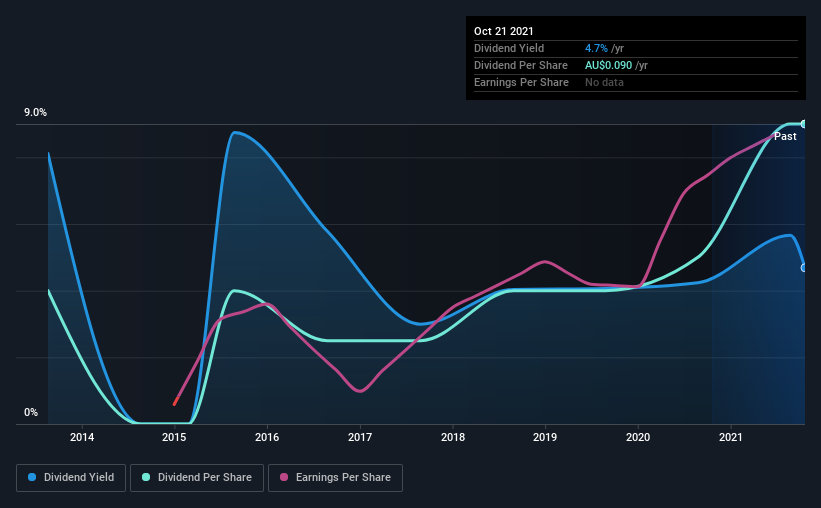821x508 pixels.
Task: Click the 2018 x-axis label
Action: tap(453, 437)
